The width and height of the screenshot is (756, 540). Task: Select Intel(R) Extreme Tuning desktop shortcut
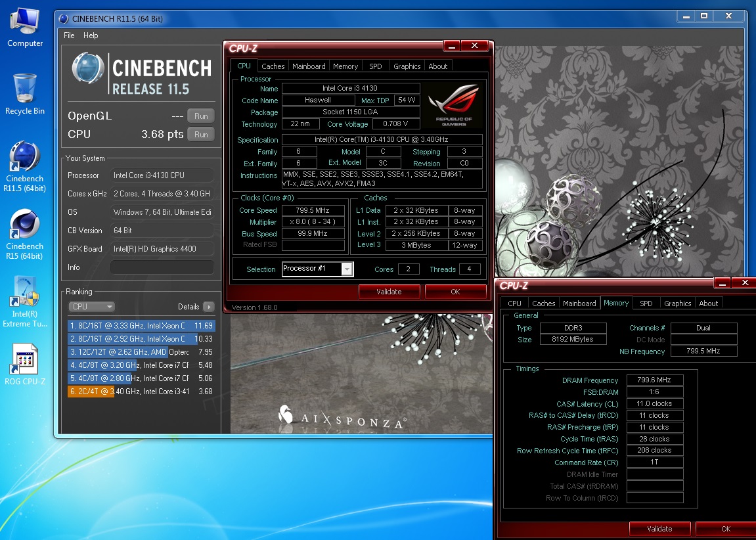coord(24,302)
